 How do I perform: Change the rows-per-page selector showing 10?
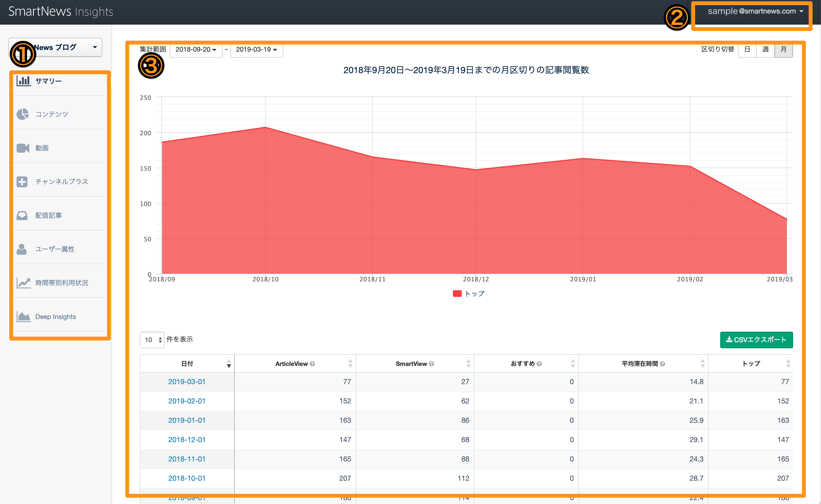pyautogui.click(x=152, y=340)
